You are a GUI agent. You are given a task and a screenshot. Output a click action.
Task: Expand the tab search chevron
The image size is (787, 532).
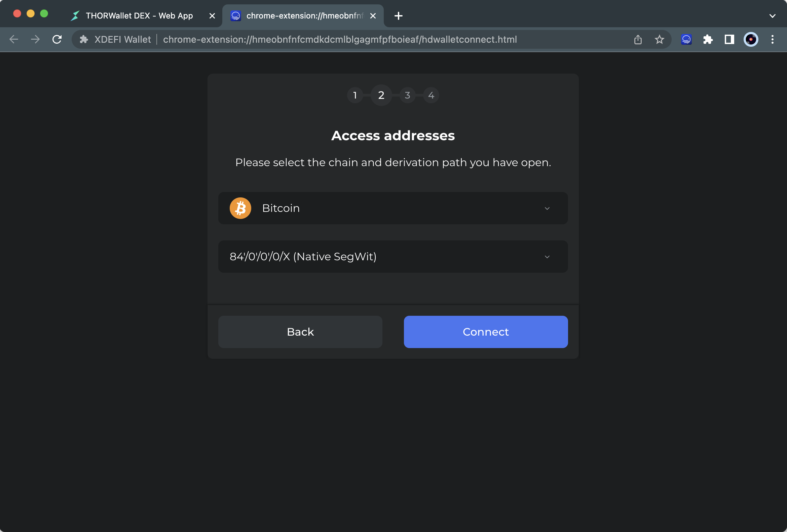click(772, 15)
